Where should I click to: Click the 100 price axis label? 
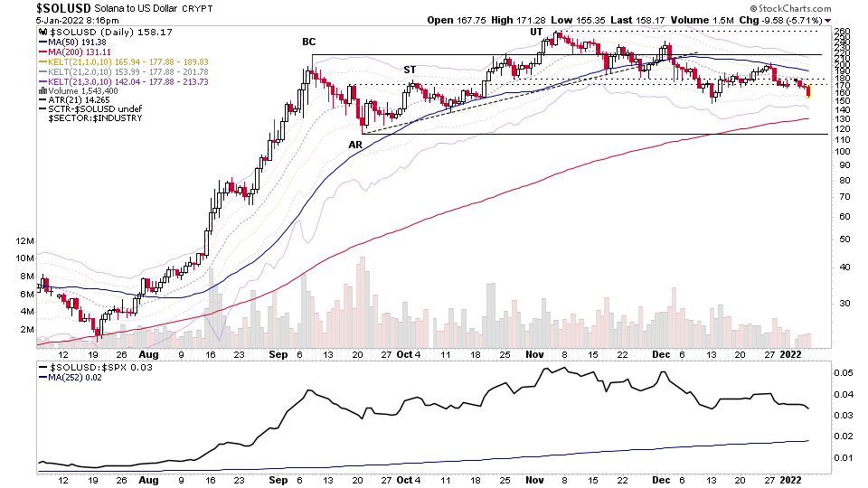click(842, 152)
